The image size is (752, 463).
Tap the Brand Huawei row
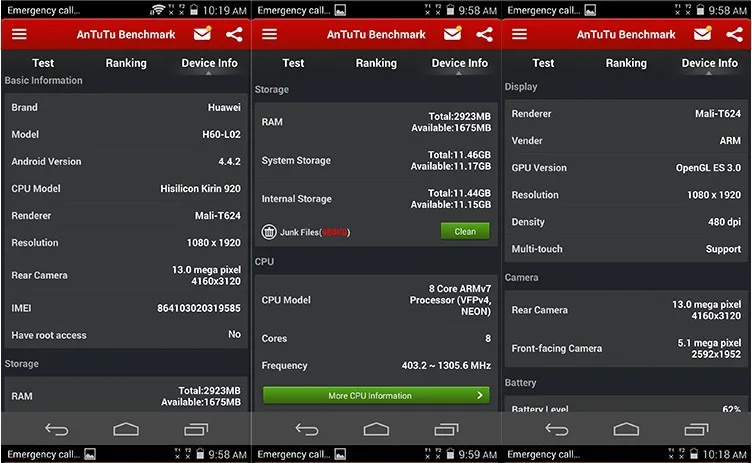pyautogui.click(x=126, y=107)
